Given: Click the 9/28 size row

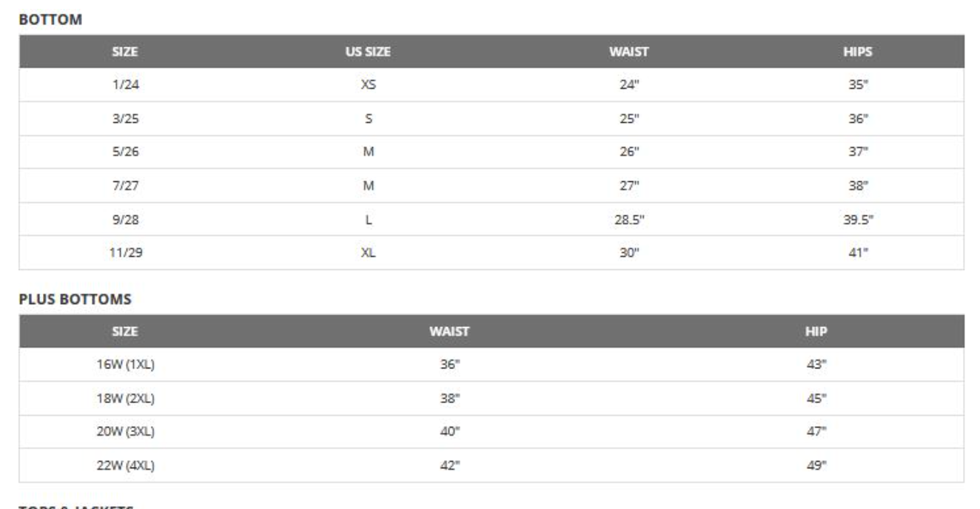Looking at the screenshot, I should (x=491, y=219).
